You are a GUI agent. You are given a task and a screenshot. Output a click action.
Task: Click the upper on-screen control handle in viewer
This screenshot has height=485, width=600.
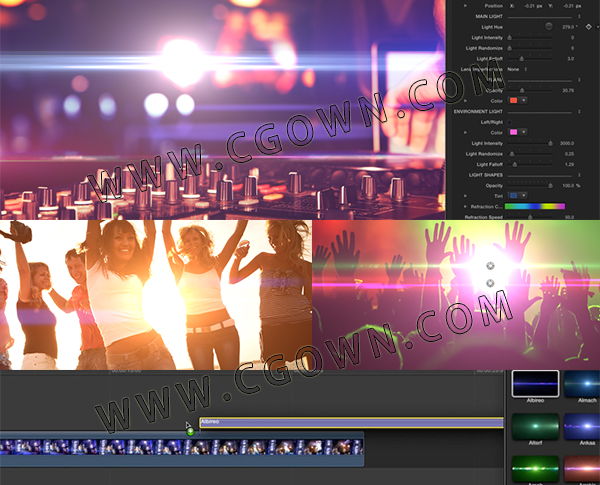490,266
